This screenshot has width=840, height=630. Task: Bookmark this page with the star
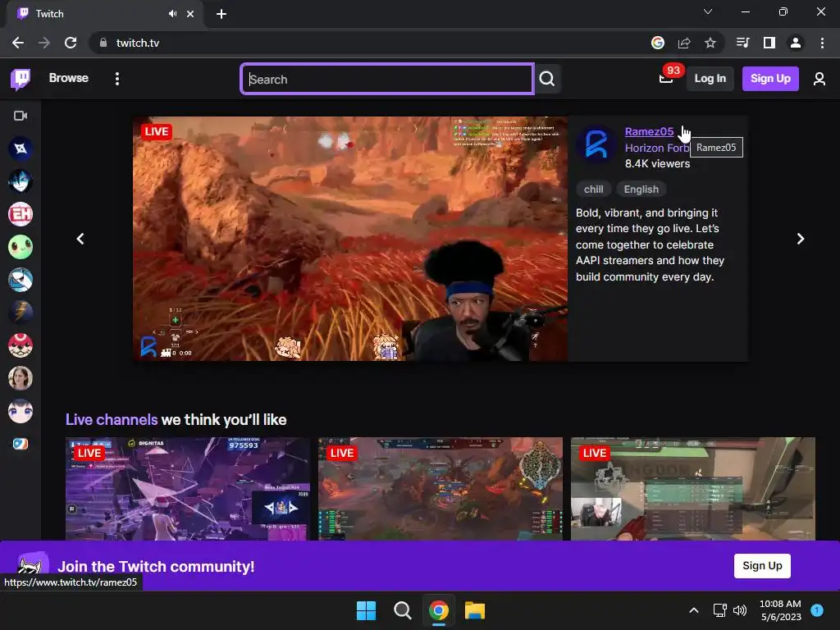tap(710, 43)
